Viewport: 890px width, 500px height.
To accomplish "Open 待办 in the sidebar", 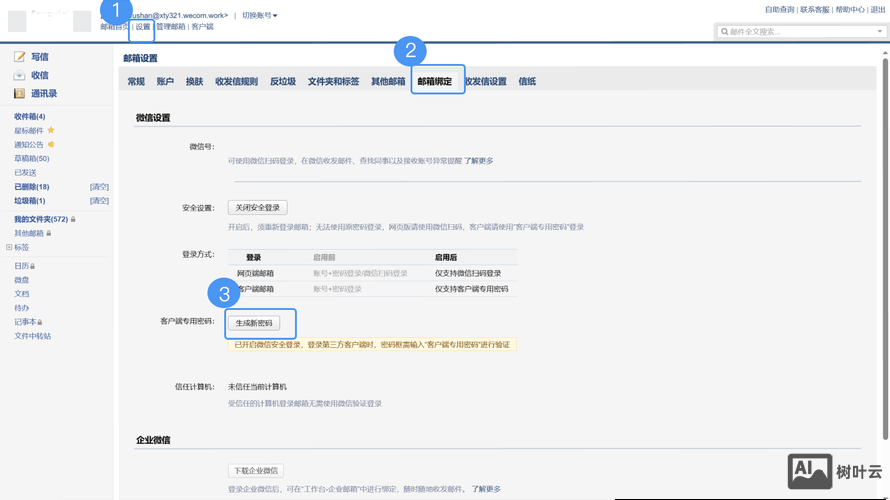I will tap(22, 308).
